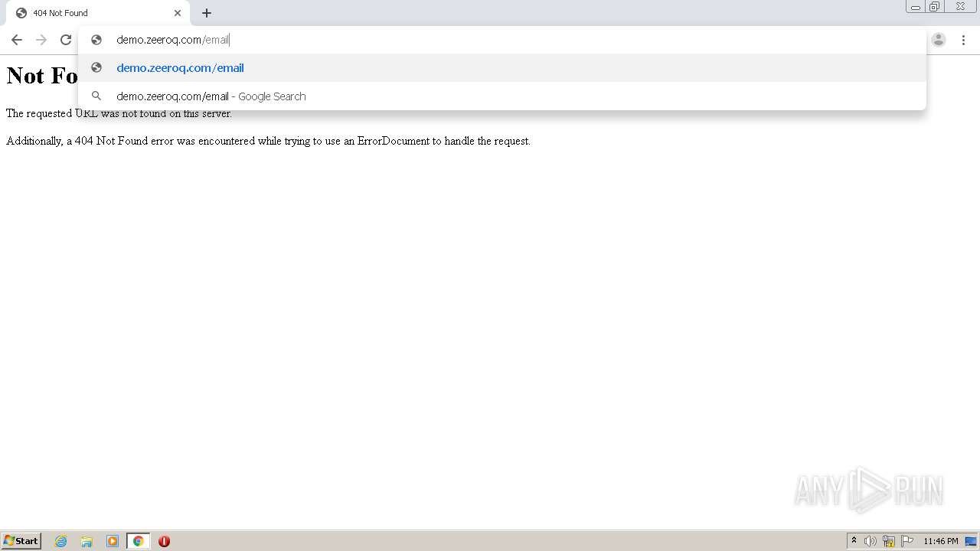Launch Internet Explorer from the taskbar
980x551 pixels.
click(61, 541)
